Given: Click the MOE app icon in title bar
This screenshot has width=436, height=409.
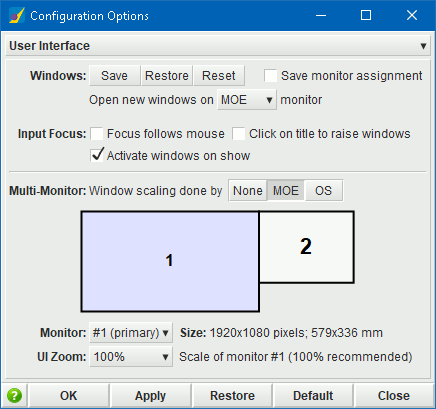Looking at the screenshot, I should 17,15.
